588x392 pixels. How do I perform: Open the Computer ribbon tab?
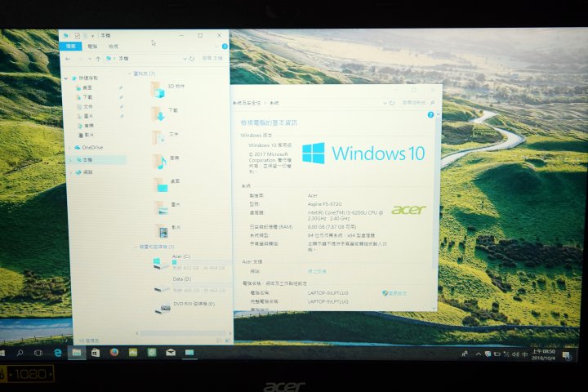(92, 47)
